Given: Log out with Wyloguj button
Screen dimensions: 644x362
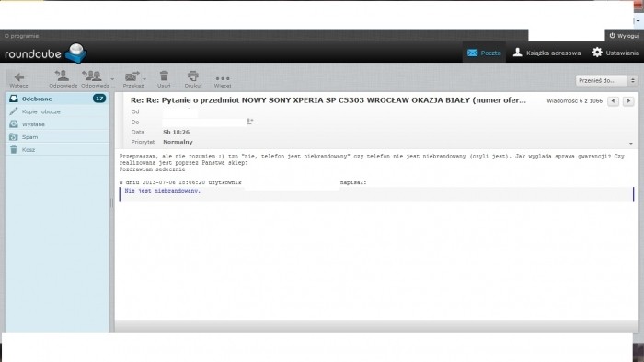Looking at the screenshot, I should pos(624,36).
